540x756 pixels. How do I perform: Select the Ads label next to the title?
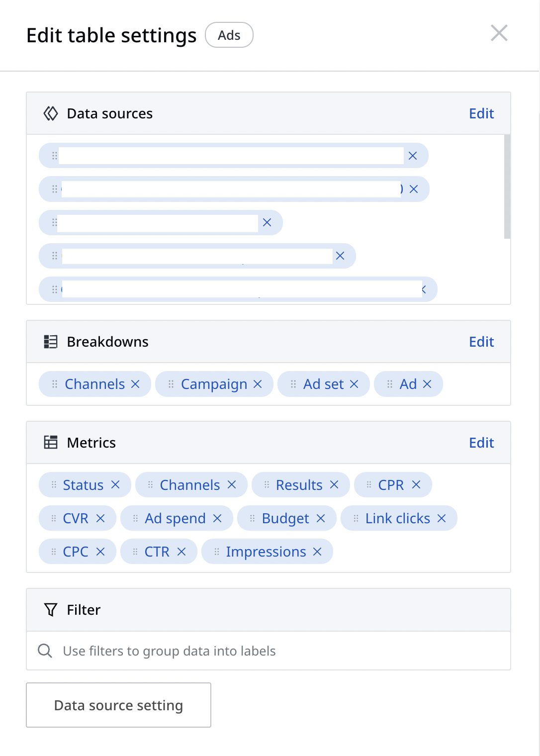coord(229,35)
